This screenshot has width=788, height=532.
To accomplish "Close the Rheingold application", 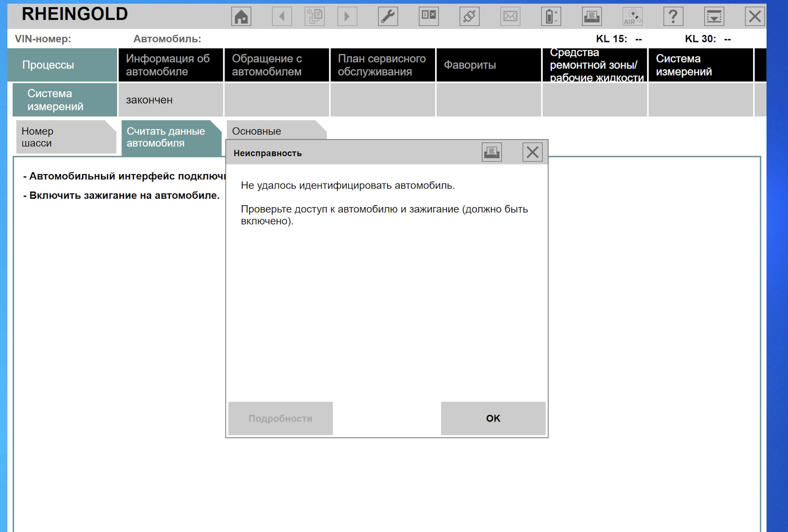I will pyautogui.click(x=755, y=16).
